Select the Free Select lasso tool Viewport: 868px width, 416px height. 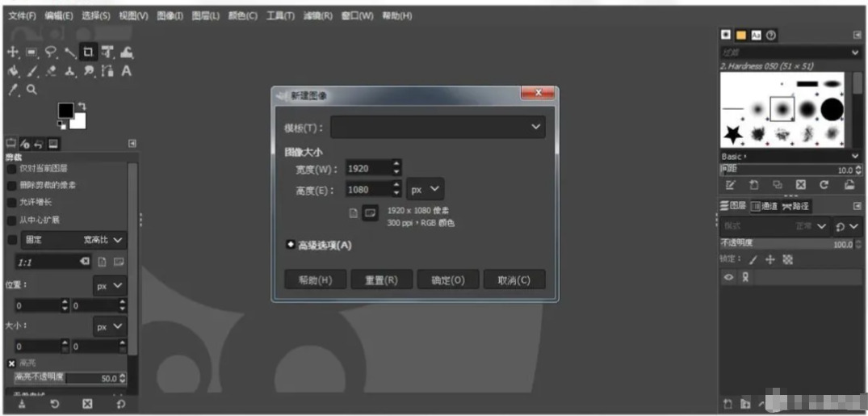(51, 53)
